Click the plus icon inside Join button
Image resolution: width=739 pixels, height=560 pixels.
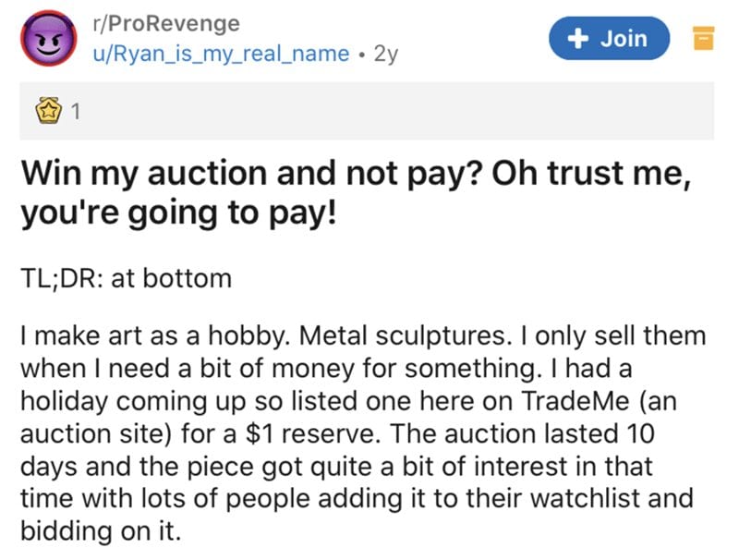(x=578, y=38)
